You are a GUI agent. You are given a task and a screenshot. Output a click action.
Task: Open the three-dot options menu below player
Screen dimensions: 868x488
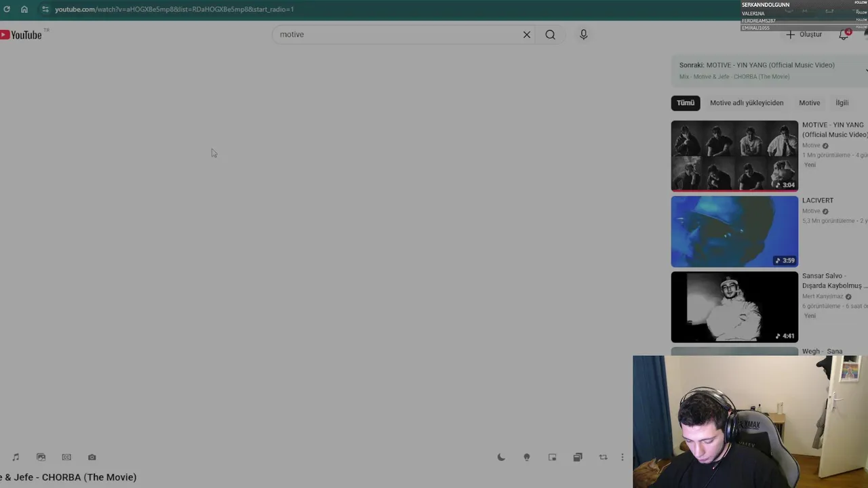coord(623,457)
